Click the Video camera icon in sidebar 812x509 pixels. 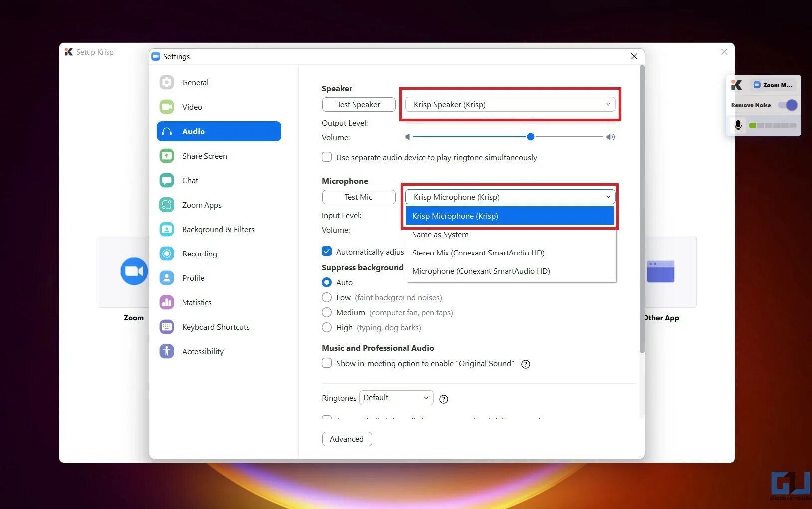(167, 107)
